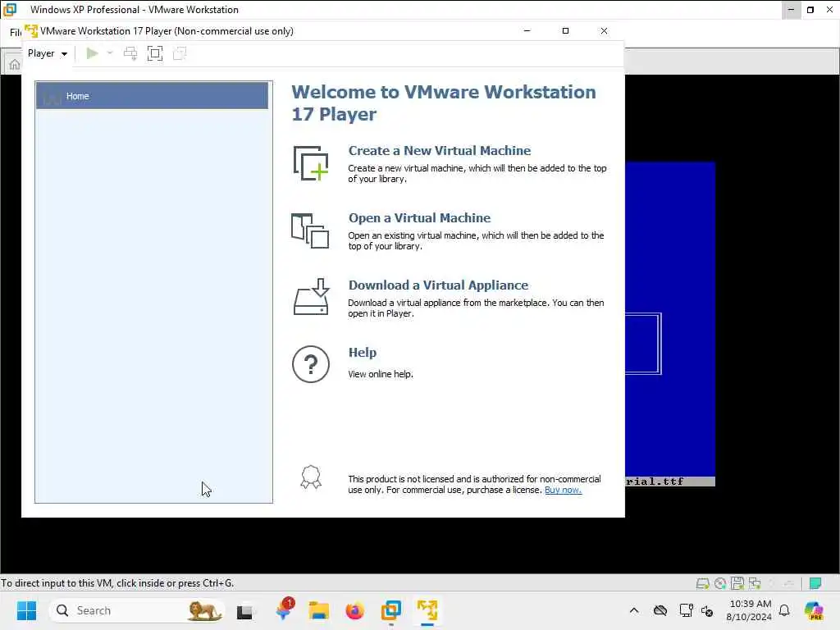The height and width of the screenshot is (630, 840).
Task: Switch to VMware Player taskbar icon
Action: click(x=427, y=610)
